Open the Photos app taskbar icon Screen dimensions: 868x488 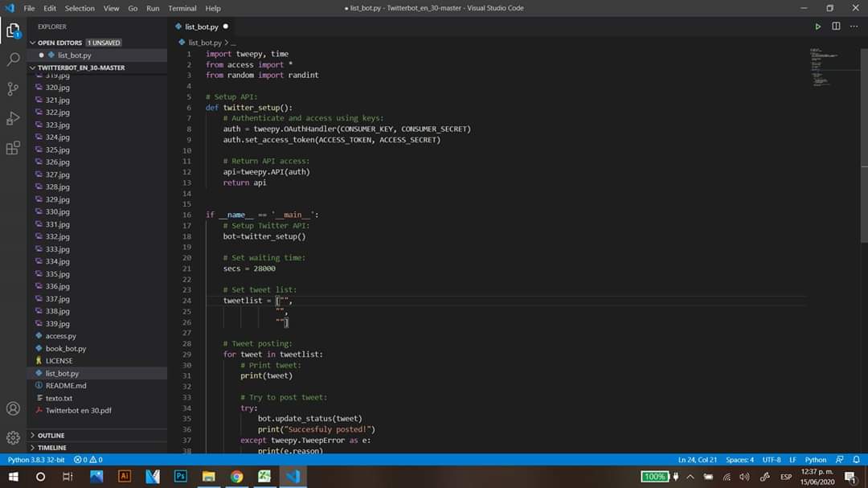[x=96, y=477]
